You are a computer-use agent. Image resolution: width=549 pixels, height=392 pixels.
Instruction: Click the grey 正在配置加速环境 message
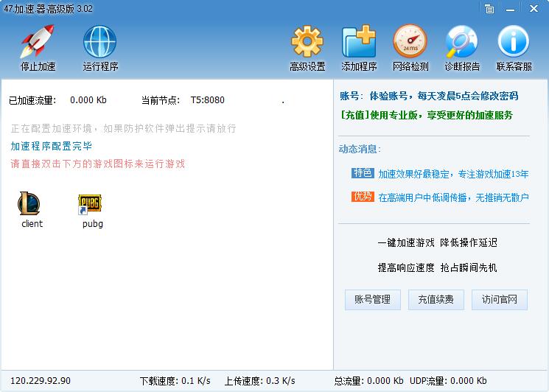124,128
